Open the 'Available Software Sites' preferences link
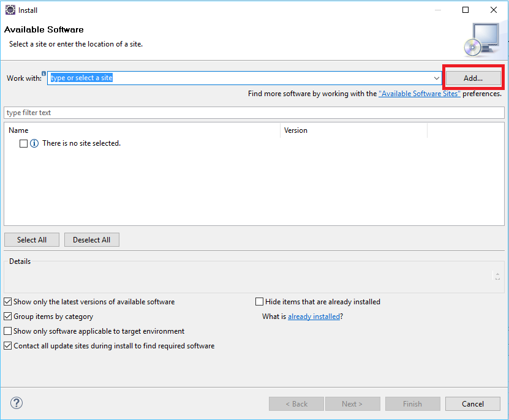The image size is (509, 420). (420, 94)
